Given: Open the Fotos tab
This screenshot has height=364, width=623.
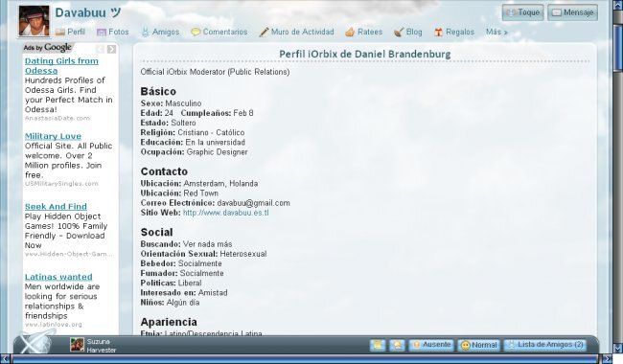Looking at the screenshot, I should point(113,32).
